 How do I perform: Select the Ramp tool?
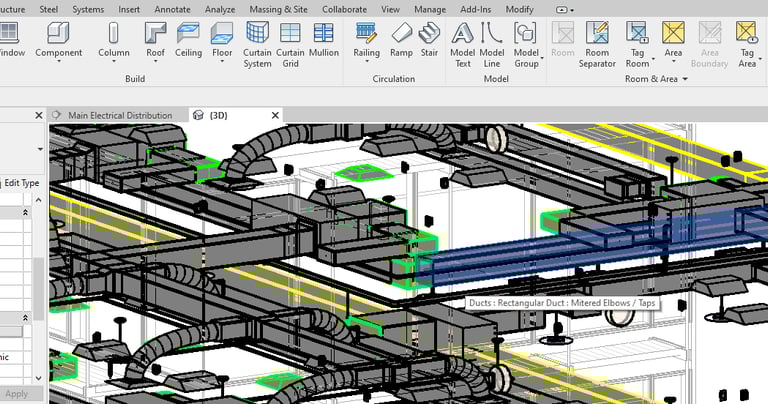pos(401,40)
